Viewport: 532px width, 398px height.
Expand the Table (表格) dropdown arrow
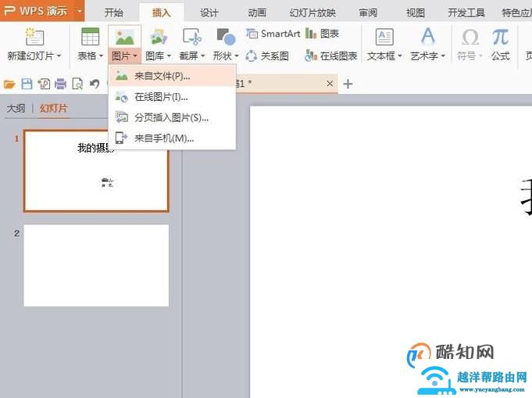click(x=101, y=56)
